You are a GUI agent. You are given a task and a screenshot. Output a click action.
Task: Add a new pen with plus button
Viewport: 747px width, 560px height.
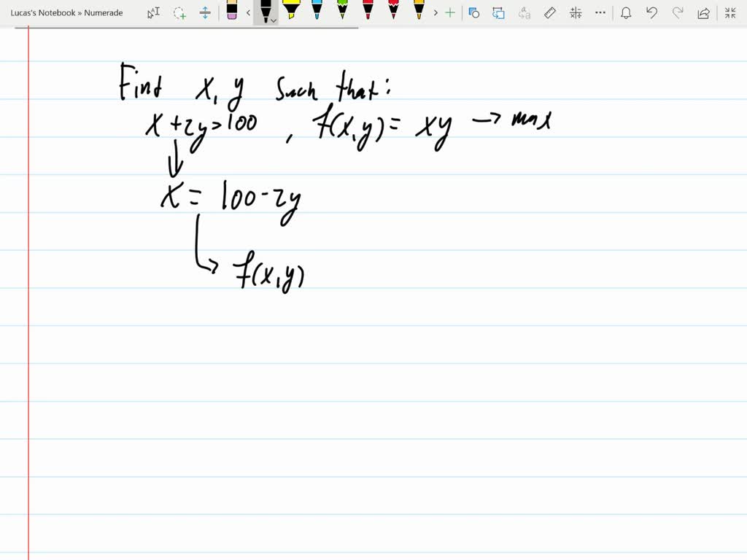click(449, 12)
